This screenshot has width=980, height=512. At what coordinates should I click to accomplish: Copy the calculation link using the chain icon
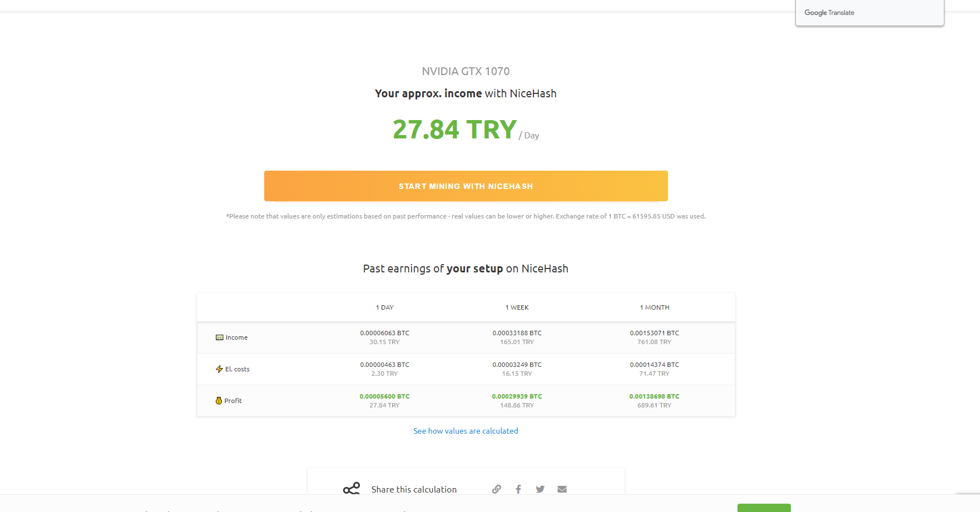497,489
